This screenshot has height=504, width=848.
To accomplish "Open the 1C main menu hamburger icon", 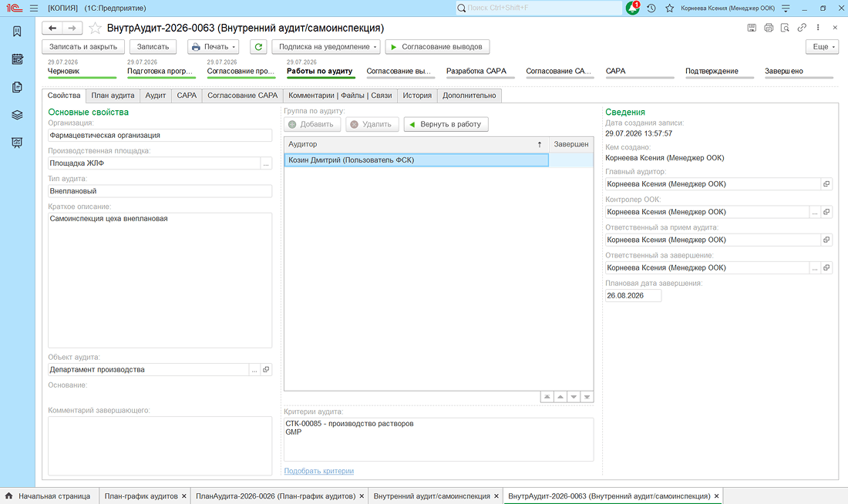I will pos(33,8).
